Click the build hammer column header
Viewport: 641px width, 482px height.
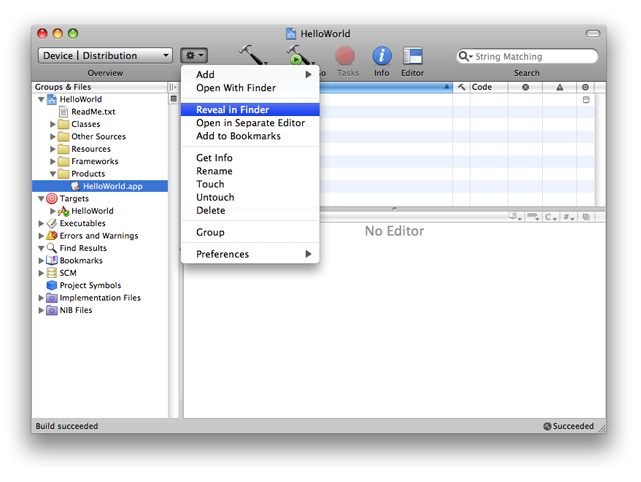point(462,87)
